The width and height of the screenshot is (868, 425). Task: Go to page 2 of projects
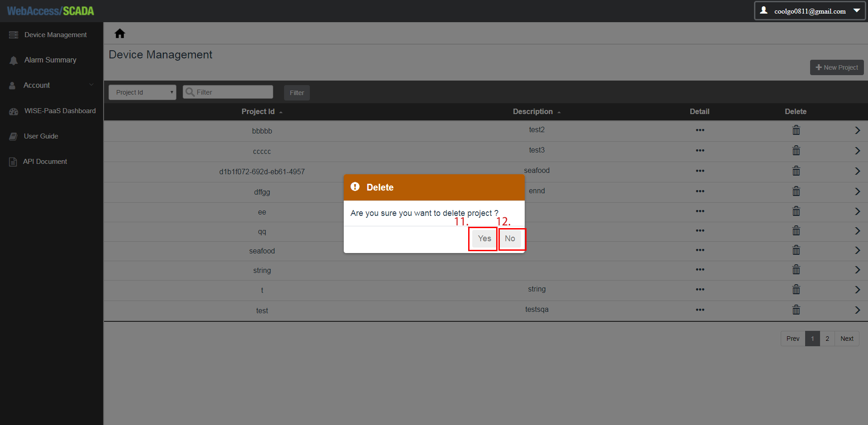(827, 339)
